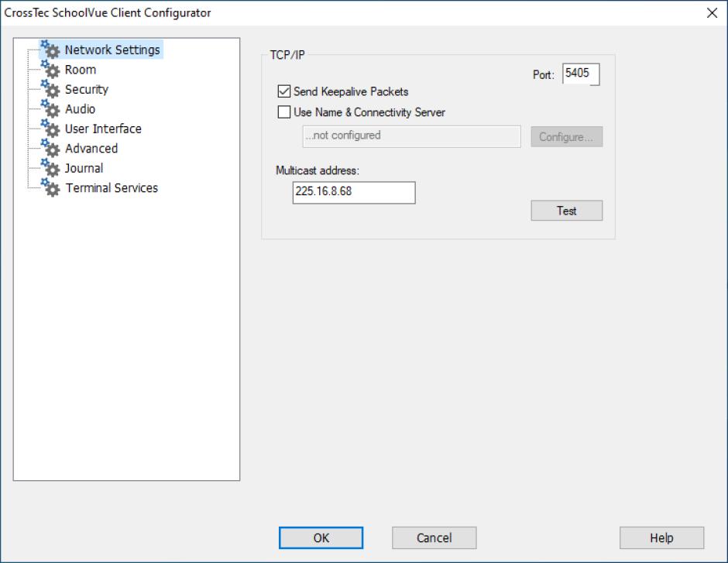Image resolution: width=728 pixels, height=563 pixels.
Task: Cancel the Client Configurator dialog
Action: [434, 538]
